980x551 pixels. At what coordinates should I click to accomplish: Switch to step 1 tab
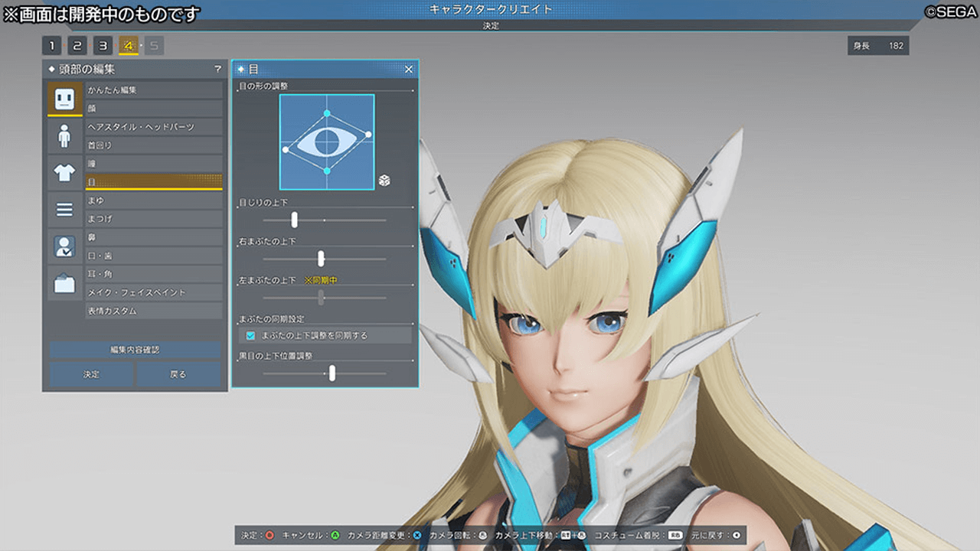click(51, 45)
